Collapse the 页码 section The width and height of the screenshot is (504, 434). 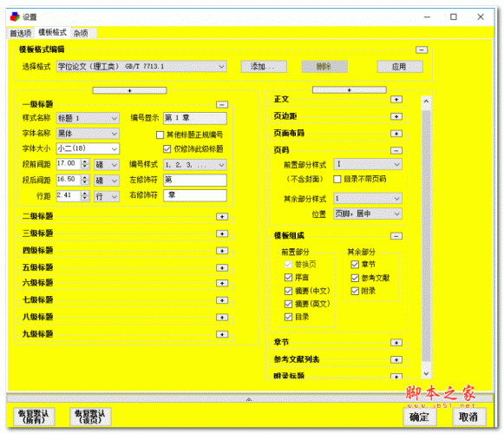tap(396, 150)
